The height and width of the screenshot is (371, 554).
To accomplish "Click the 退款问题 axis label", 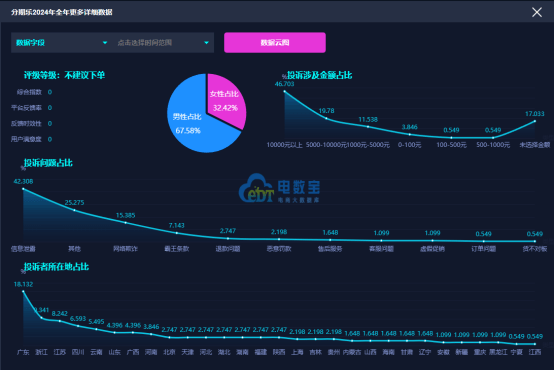I will (x=228, y=249).
